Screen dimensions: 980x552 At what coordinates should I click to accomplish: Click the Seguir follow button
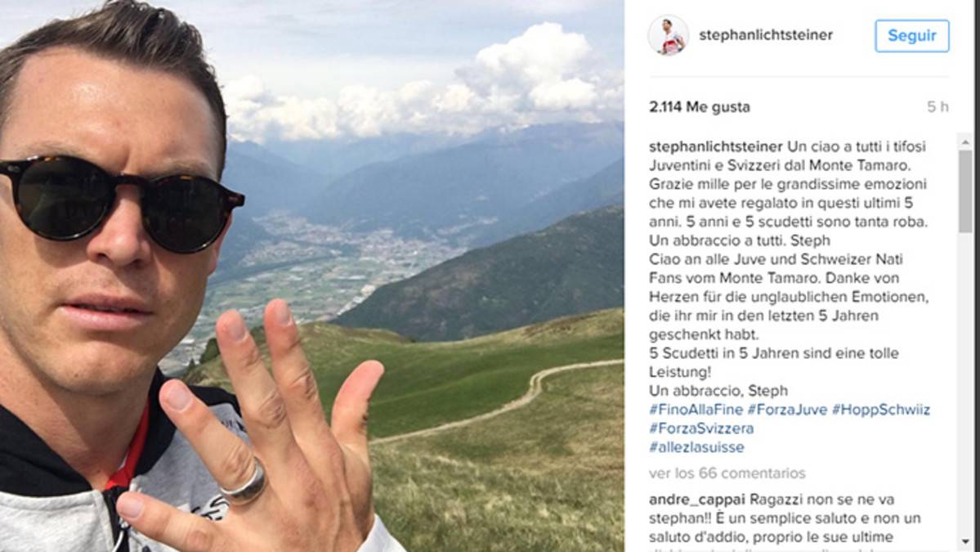[x=912, y=36]
